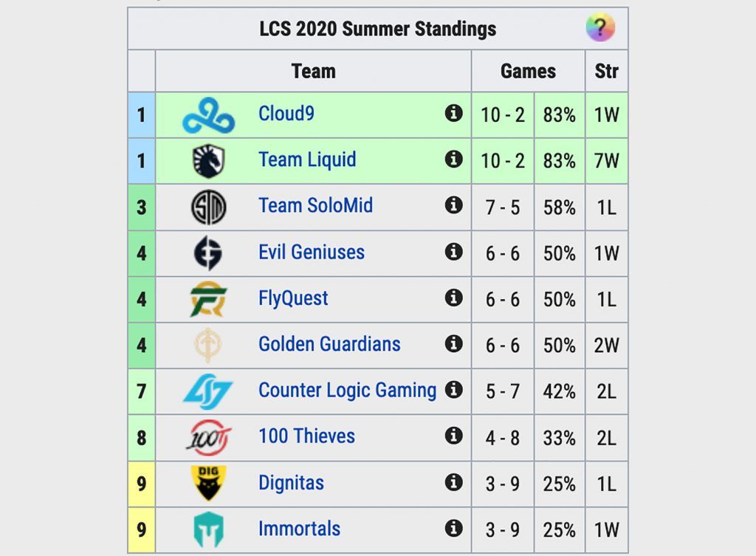Click the Evil Geniuses logo
Image resolution: width=756 pixels, height=556 pixels.
pos(208,253)
